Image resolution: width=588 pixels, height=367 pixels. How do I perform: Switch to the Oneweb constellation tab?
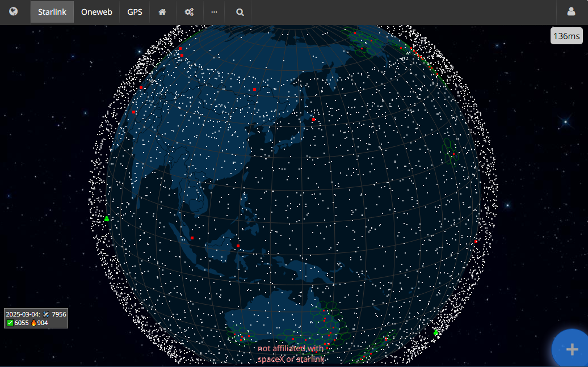(x=96, y=12)
